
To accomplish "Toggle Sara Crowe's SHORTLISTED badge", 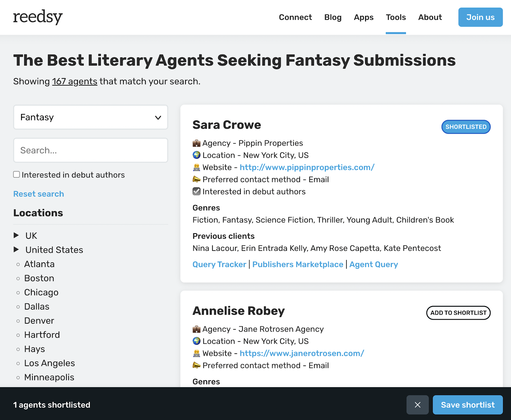I will pyautogui.click(x=466, y=127).
